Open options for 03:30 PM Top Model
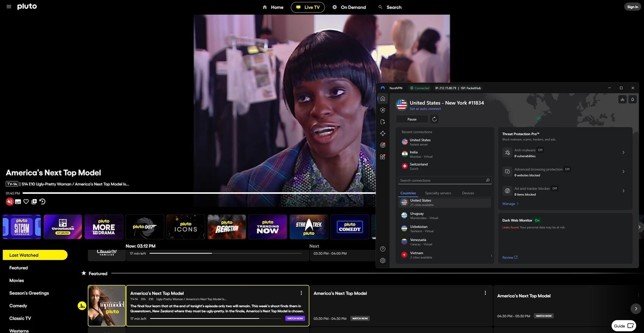 [x=485, y=293]
